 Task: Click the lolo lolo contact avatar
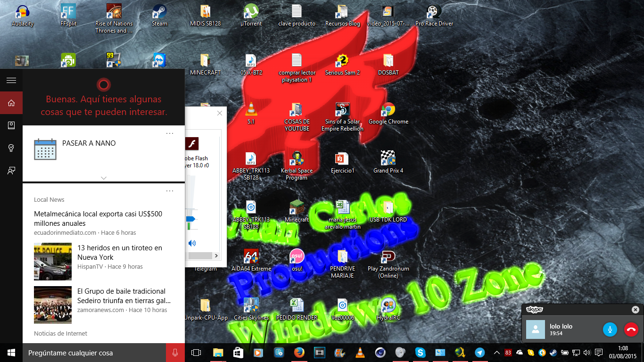click(536, 329)
